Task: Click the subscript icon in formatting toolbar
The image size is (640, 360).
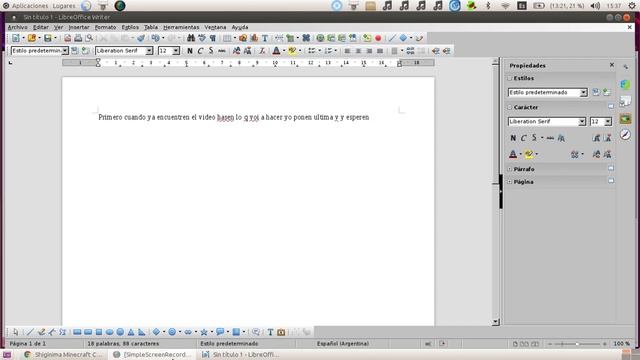Action: click(247, 51)
